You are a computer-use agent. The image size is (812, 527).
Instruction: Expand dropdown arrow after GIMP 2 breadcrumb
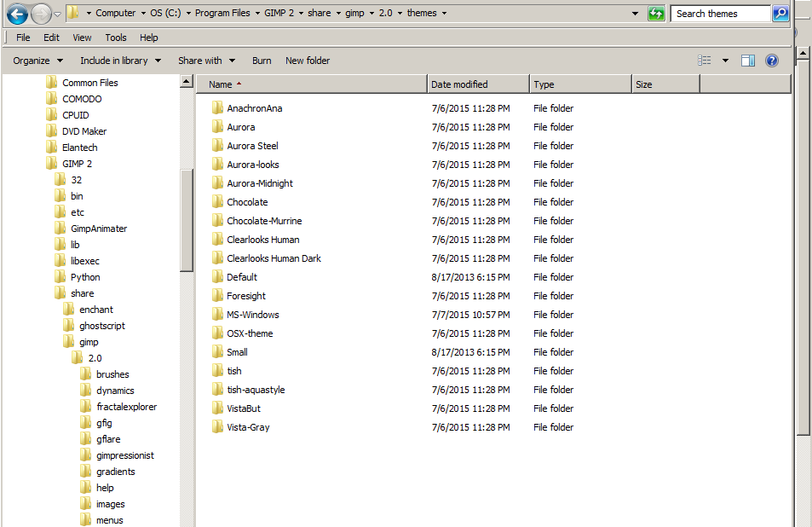(301, 13)
